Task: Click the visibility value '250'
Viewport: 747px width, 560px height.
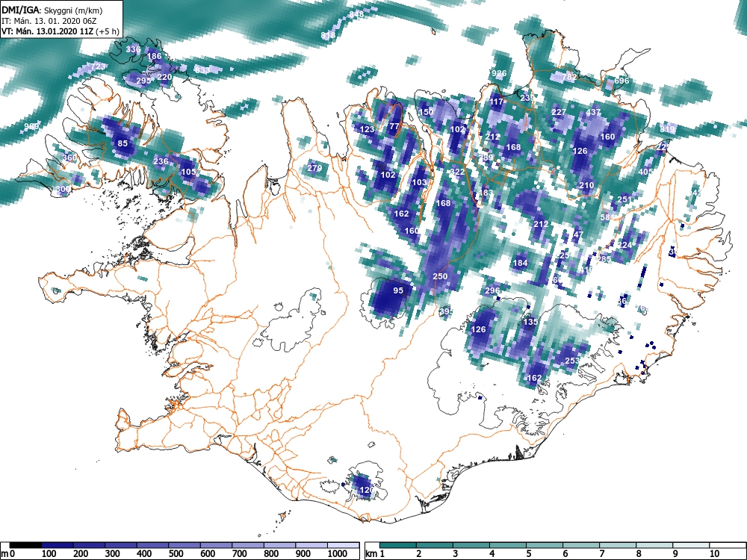Action: pyautogui.click(x=440, y=277)
